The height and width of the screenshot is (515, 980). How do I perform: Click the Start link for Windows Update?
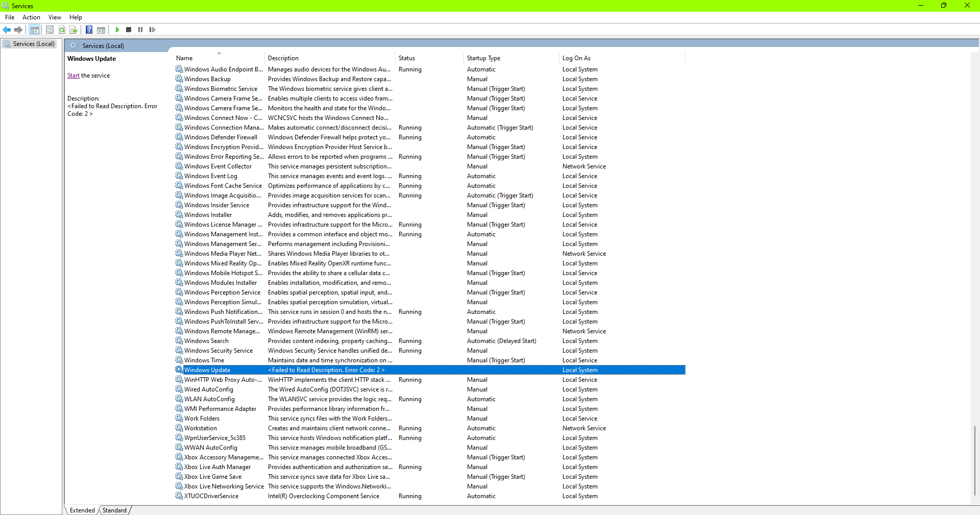tap(73, 76)
